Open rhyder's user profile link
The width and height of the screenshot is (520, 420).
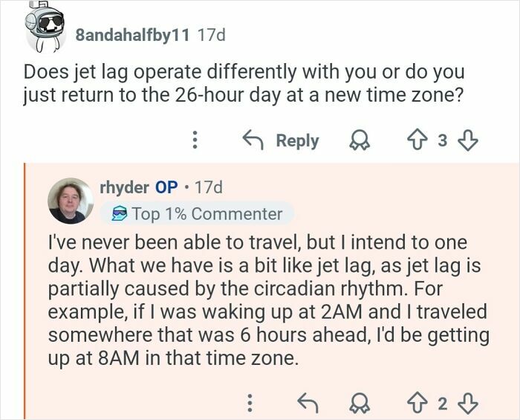tap(123, 186)
